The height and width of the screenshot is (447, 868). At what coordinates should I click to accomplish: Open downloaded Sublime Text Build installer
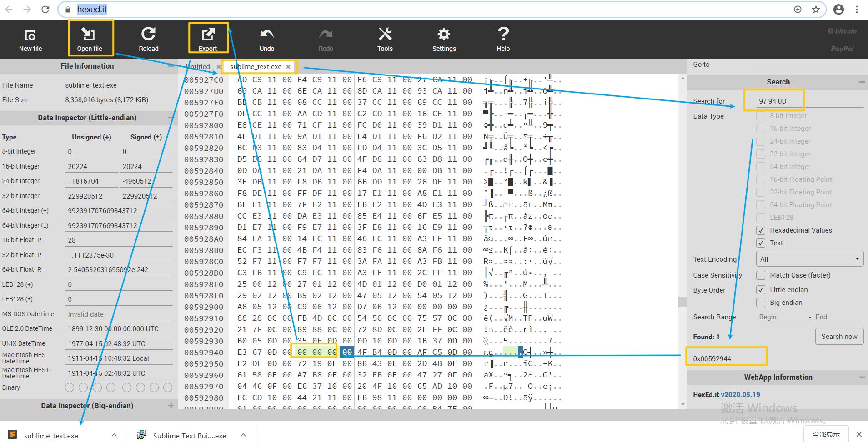coord(182,436)
